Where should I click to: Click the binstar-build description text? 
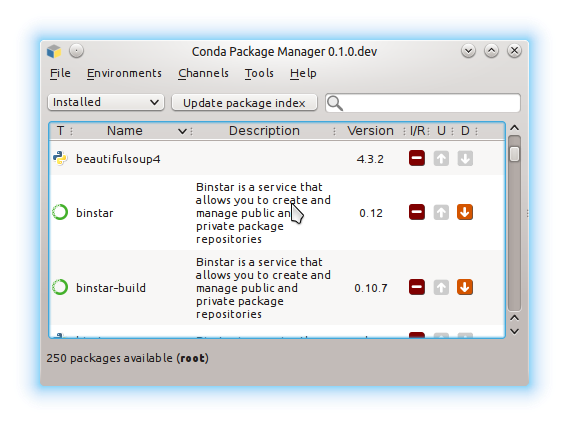click(x=263, y=288)
